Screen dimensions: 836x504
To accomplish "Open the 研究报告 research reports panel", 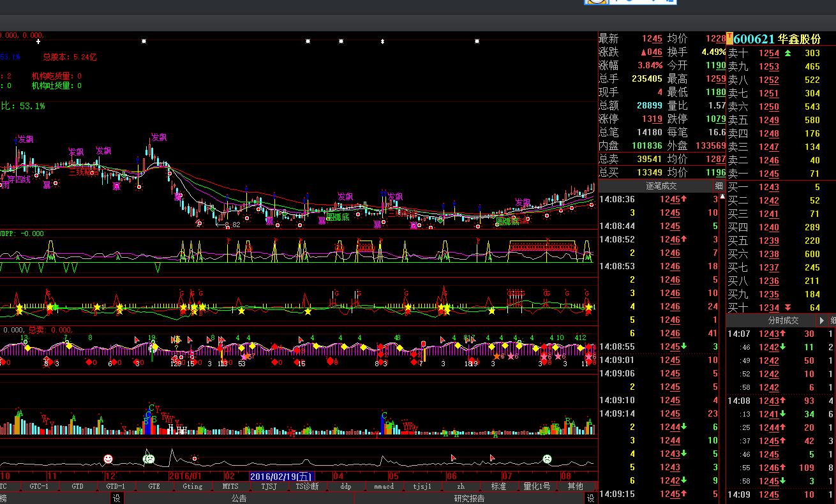I will click(x=470, y=498).
